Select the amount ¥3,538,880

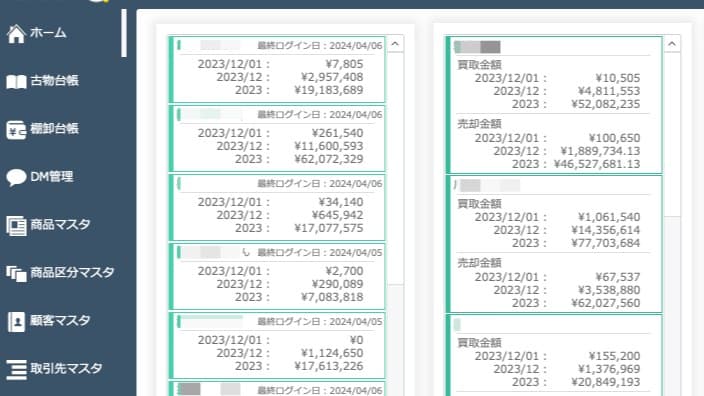point(609,290)
